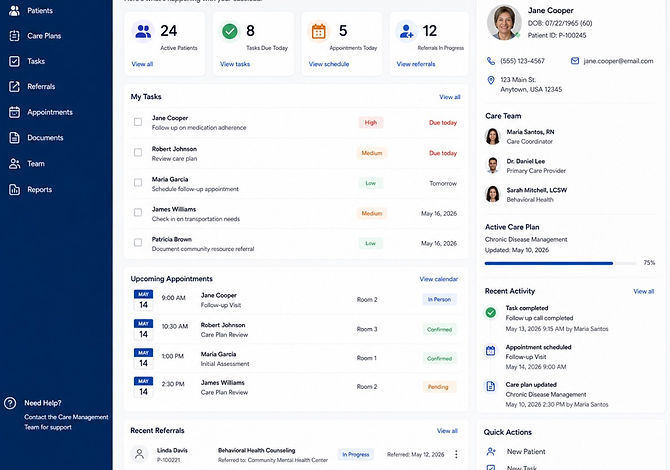Check the James Williams transportation needs task
Viewport: 670px width, 470px height.
point(138,212)
